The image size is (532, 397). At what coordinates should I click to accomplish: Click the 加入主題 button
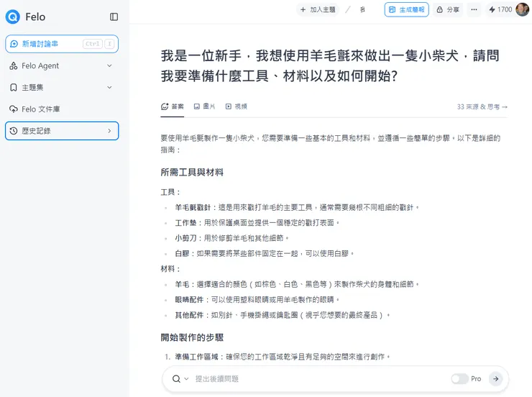point(318,10)
